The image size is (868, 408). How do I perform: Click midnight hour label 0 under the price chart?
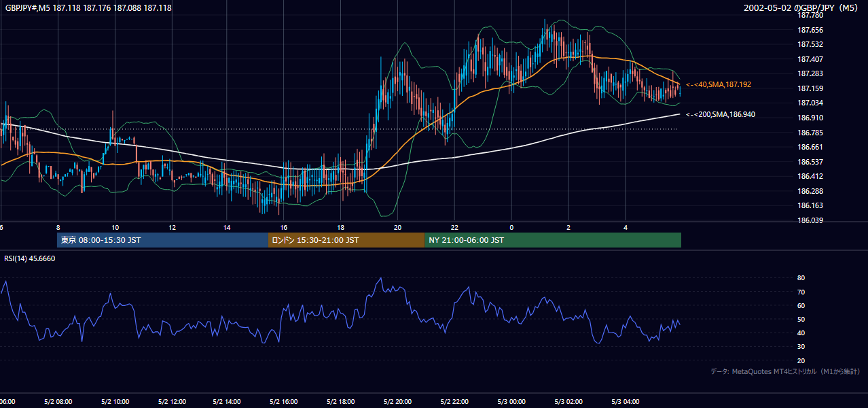point(511,227)
